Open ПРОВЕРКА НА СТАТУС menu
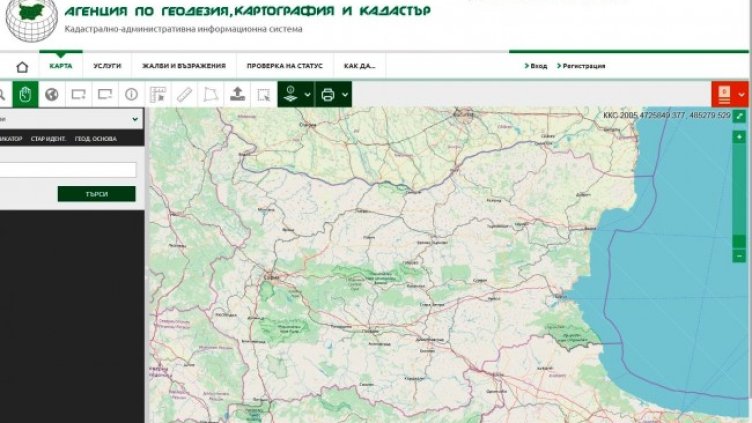The image size is (752, 423). (x=284, y=66)
